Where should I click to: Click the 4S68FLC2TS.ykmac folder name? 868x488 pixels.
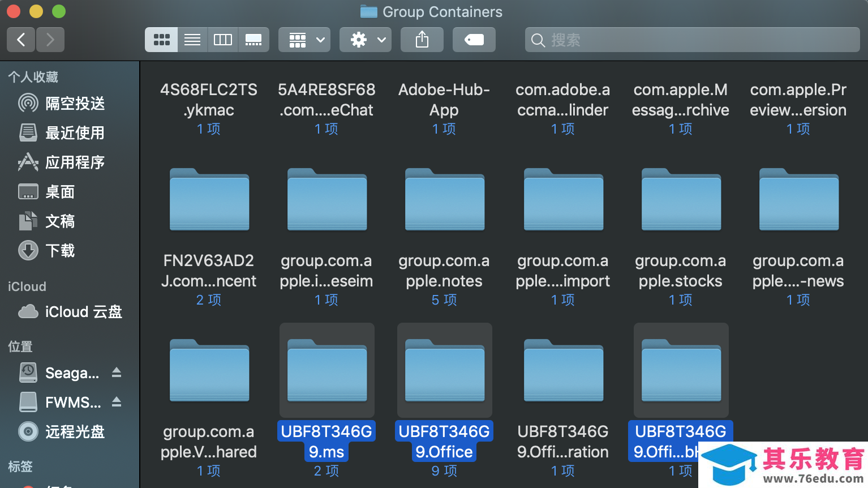pos(209,100)
